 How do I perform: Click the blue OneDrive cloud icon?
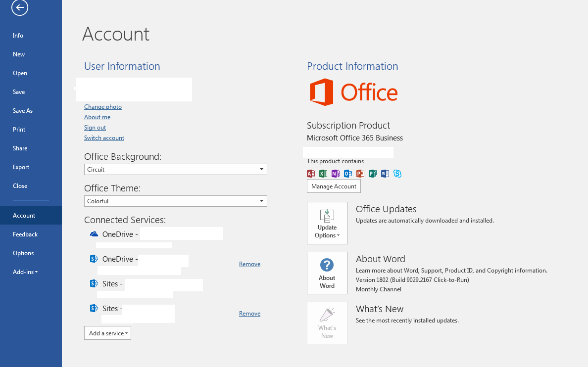(94, 234)
